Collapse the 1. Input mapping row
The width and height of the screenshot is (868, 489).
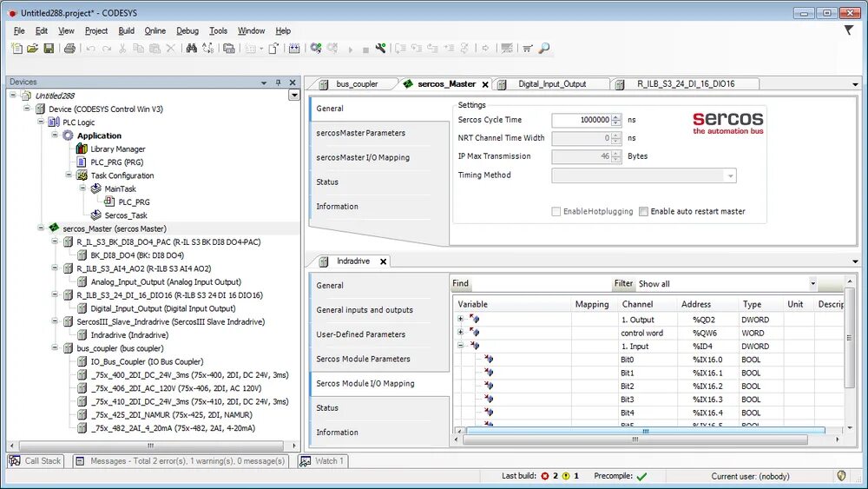click(x=460, y=346)
